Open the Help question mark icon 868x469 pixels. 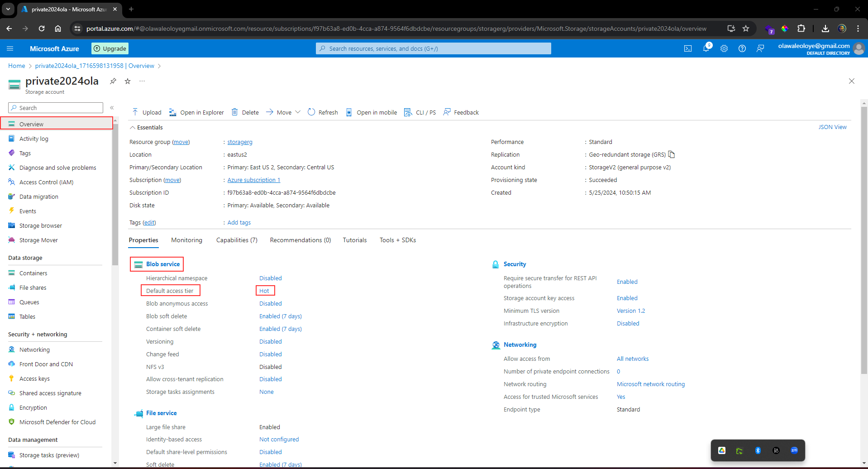742,48
